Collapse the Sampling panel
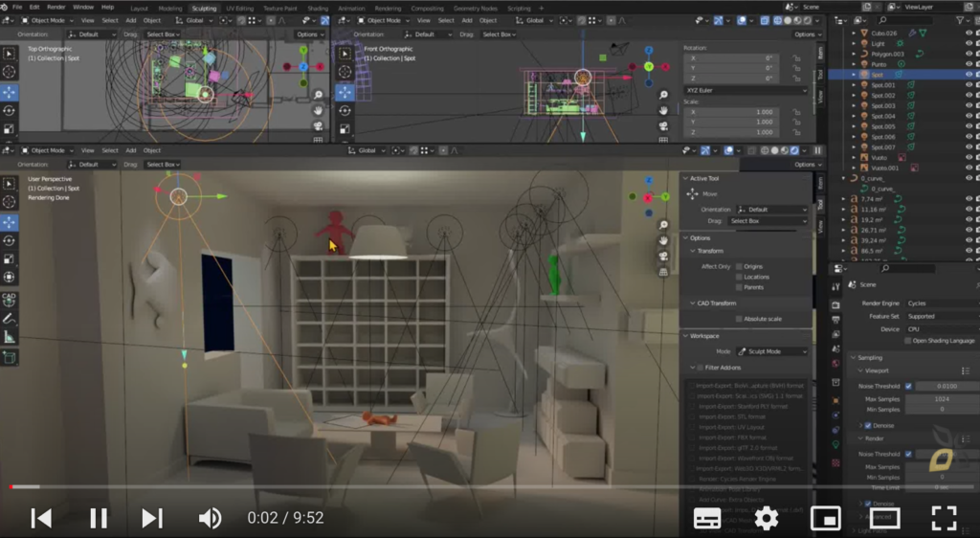Screen dimensions: 980x538 [853, 357]
